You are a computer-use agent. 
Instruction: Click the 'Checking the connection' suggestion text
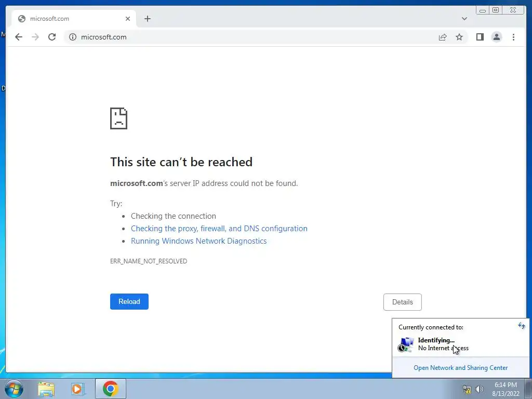(174, 216)
